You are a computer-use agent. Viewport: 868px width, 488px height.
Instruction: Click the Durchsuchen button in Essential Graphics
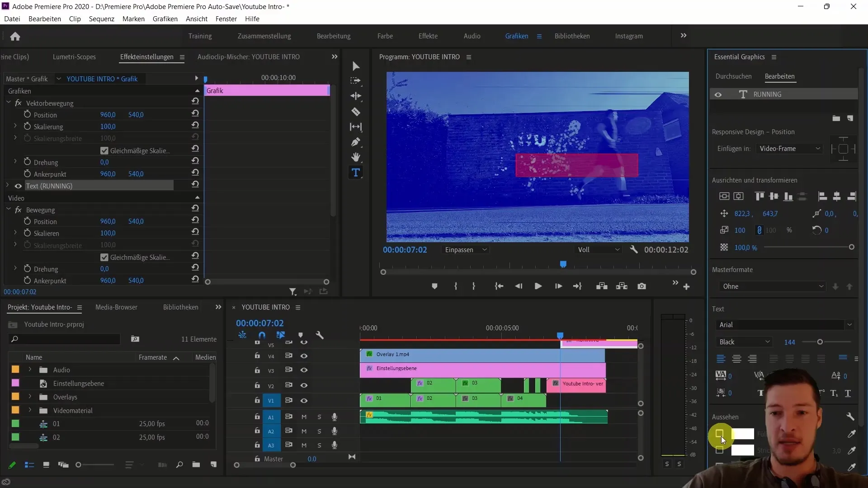point(733,75)
